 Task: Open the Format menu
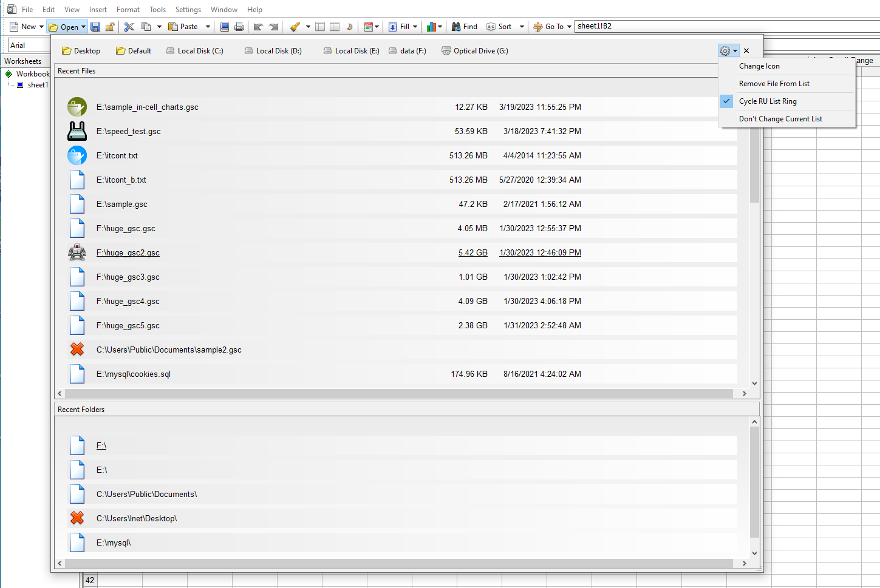(x=128, y=10)
